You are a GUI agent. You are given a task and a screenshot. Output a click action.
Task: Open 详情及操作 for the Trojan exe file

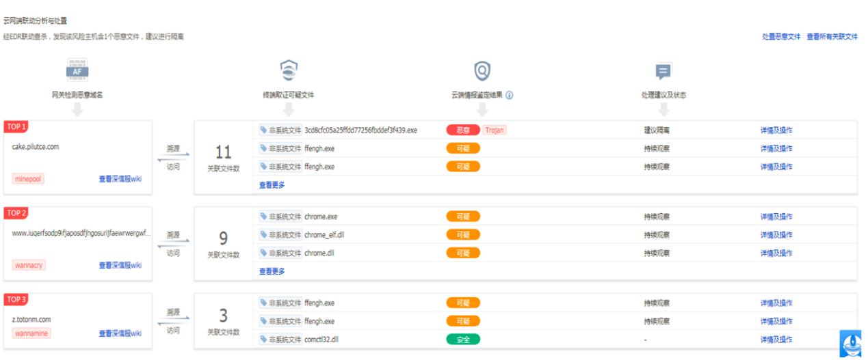[x=776, y=130]
